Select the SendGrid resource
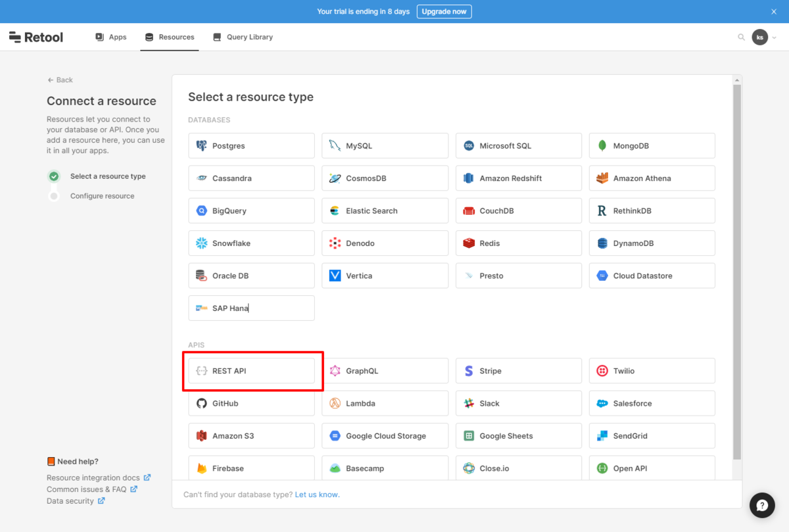This screenshot has width=789, height=532. (x=652, y=436)
